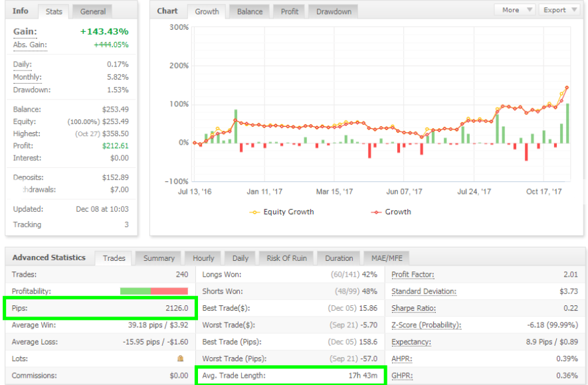Click the green-red Profitability bar
The height and width of the screenshot is (385, 588).
(x=153, y=291)
